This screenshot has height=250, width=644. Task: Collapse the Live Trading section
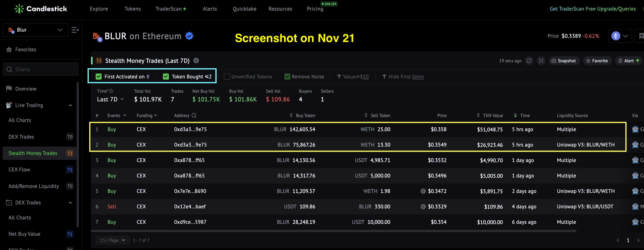point(70,105)
